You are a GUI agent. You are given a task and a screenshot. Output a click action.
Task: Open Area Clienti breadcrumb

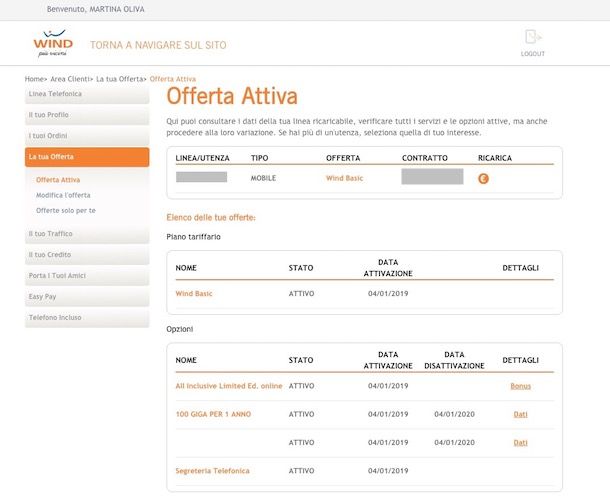click(x=70, y=79)
